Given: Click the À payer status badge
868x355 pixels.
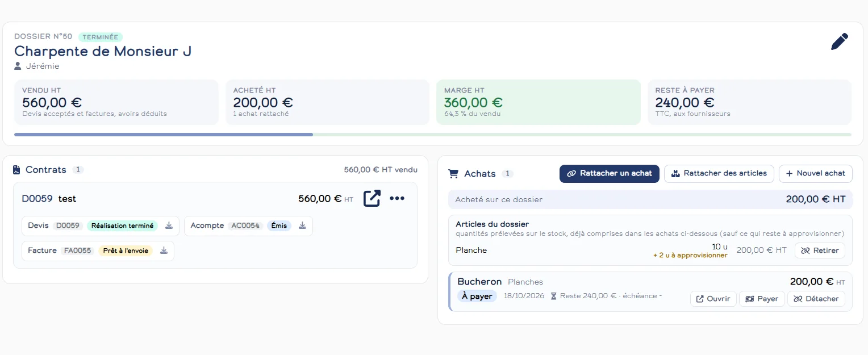Looking at the screenshot, I should (x=477, y=296).
